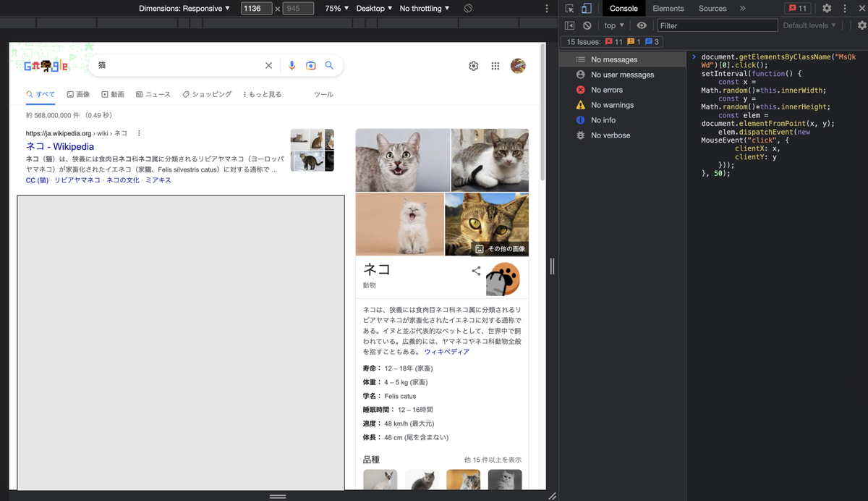The height and width of the screenshot is (501, 868).
Task: Open device toolbar three-dot options
Action: (x=546, y=9)
